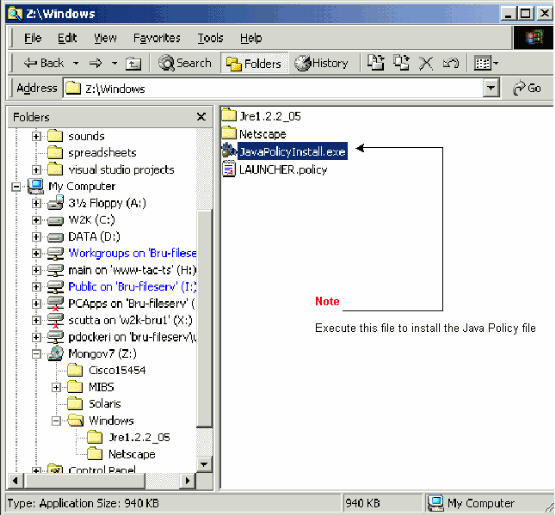Click the Folders pane scroll right arrow
This screenshot has width=555, height=515.
tap(188, 480)
